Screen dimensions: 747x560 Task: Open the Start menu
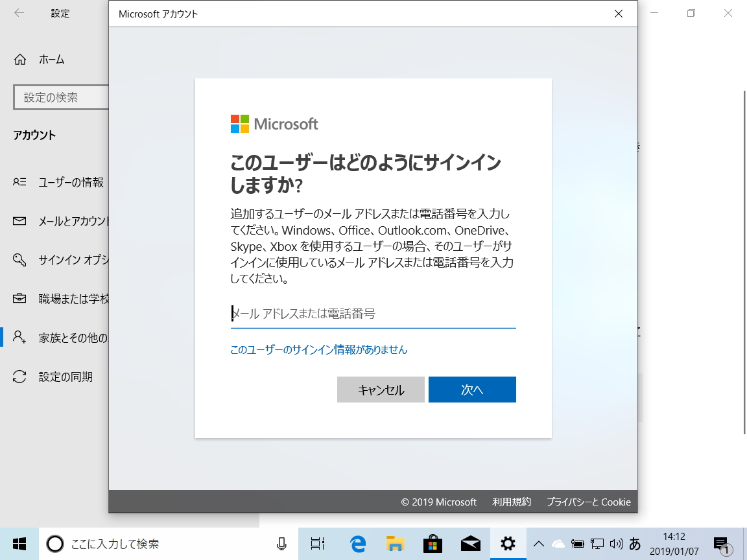coord(19,544)
